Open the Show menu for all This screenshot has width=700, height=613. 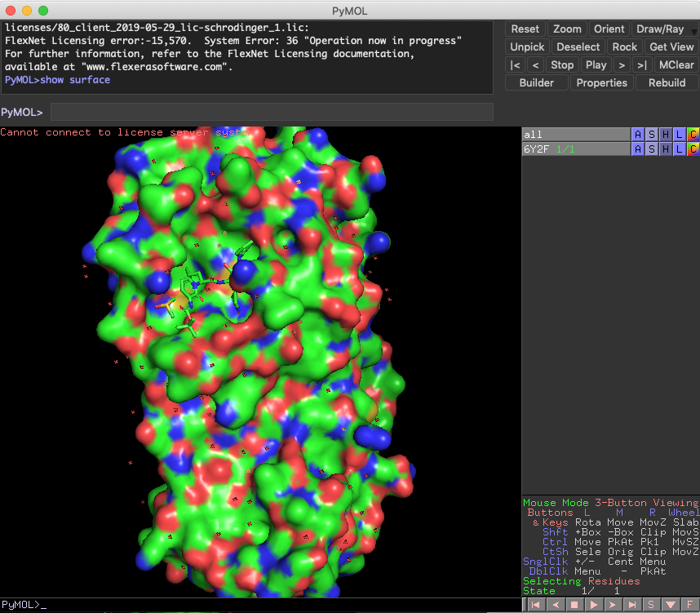652,134
